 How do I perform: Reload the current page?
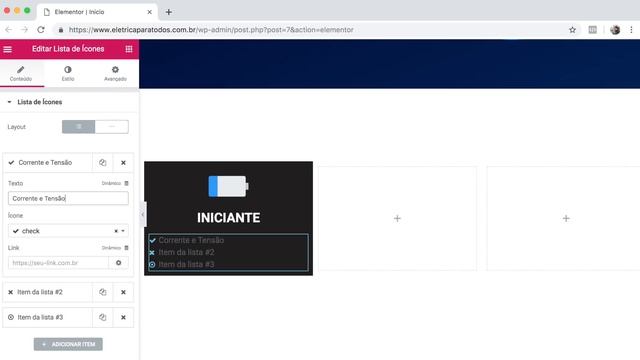(41, 30)
